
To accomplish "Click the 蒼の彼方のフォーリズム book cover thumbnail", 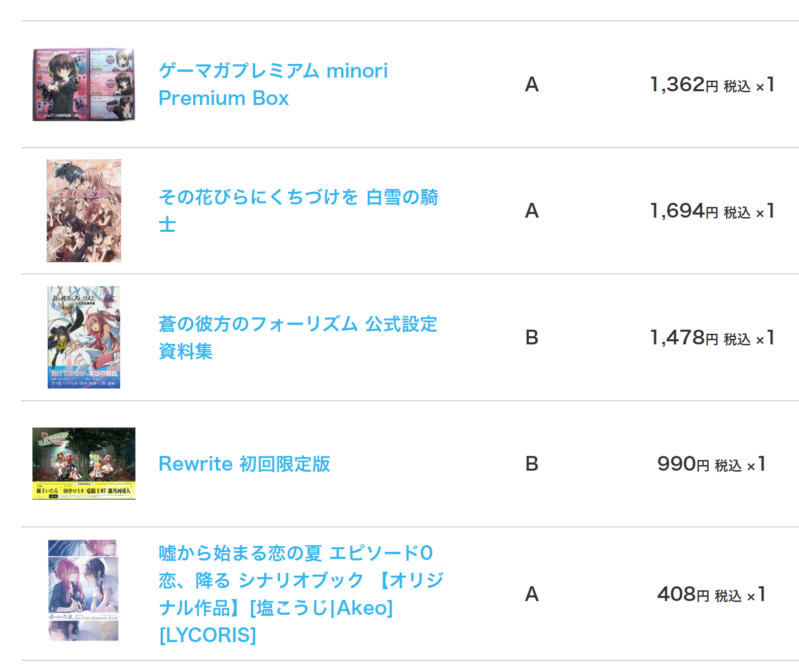I will pos(84,337).
